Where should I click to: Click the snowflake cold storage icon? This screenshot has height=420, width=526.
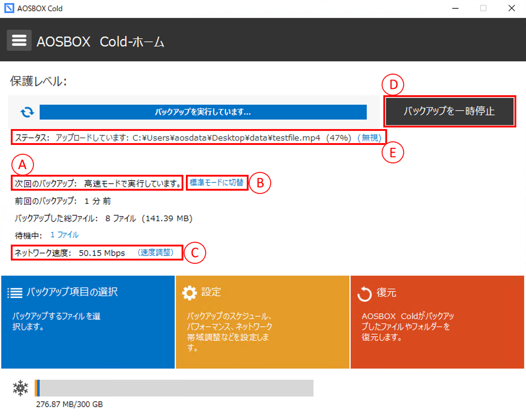(21, 388)
